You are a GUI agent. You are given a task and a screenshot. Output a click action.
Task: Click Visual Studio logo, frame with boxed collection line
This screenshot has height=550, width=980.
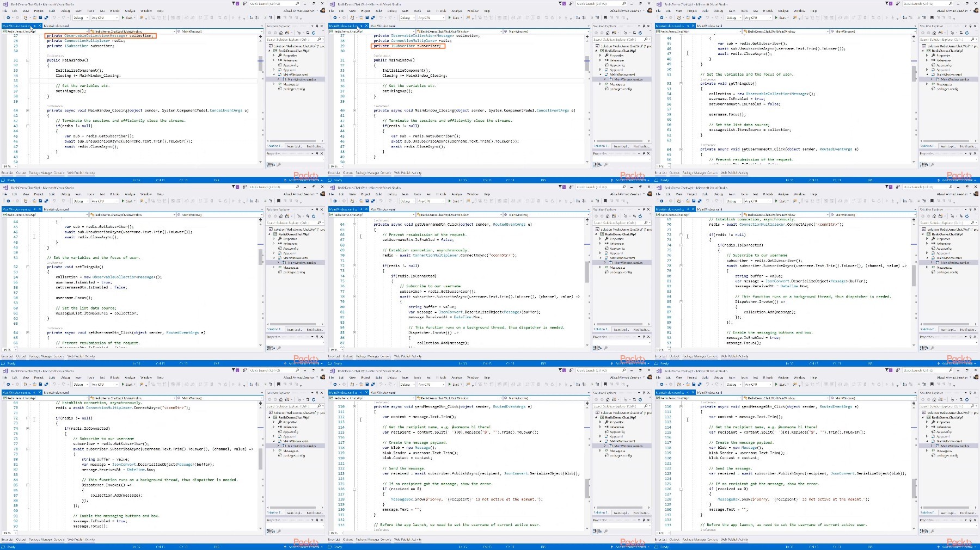pos(5,4)
